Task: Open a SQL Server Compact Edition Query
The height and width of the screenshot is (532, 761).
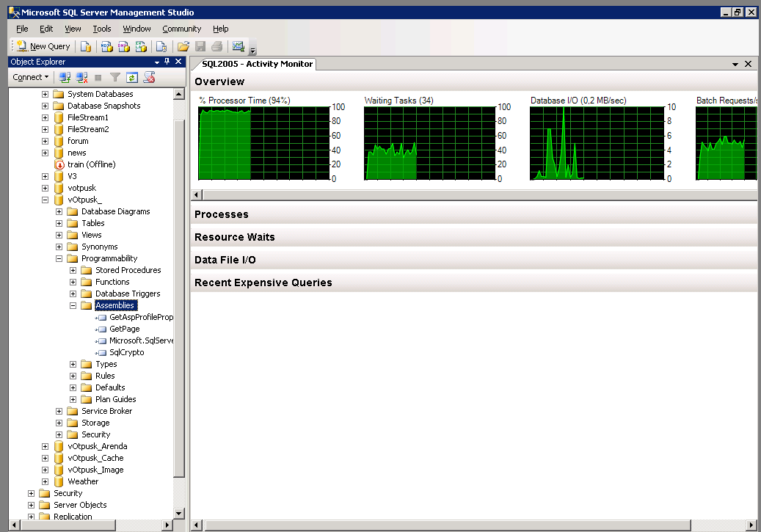Action: pyautogui.click(x=161, y=47)
